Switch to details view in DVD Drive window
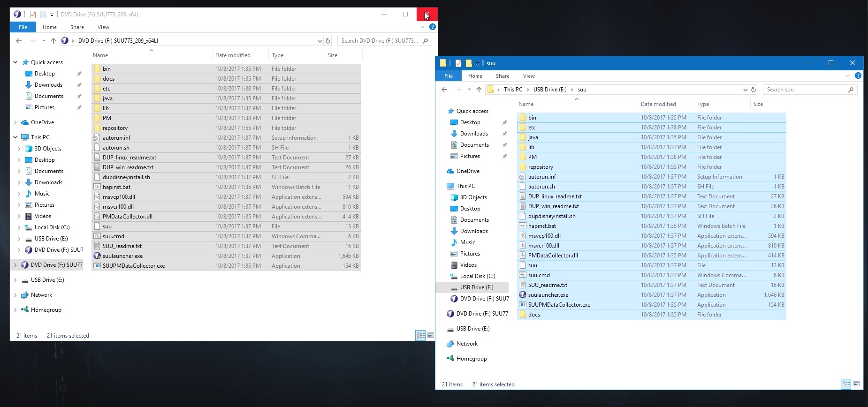 [420, 335]
